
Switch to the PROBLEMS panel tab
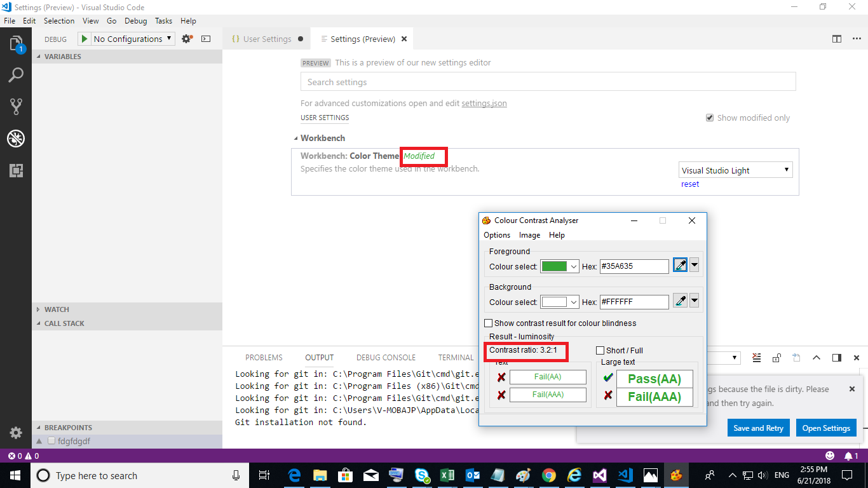pyautogui.click(x=264, y=358)
